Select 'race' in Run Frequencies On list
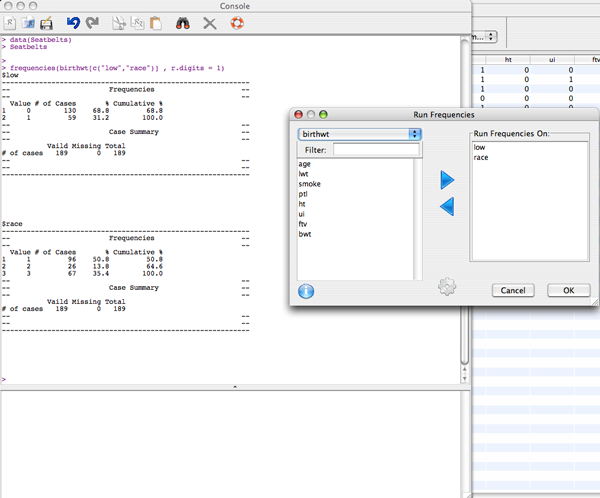 (481, 157)
